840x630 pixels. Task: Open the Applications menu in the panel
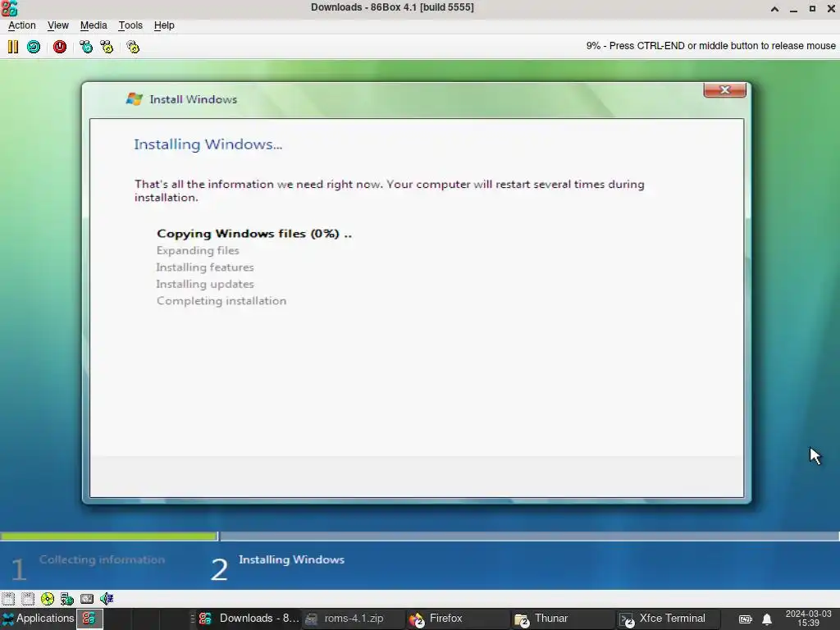38,619
